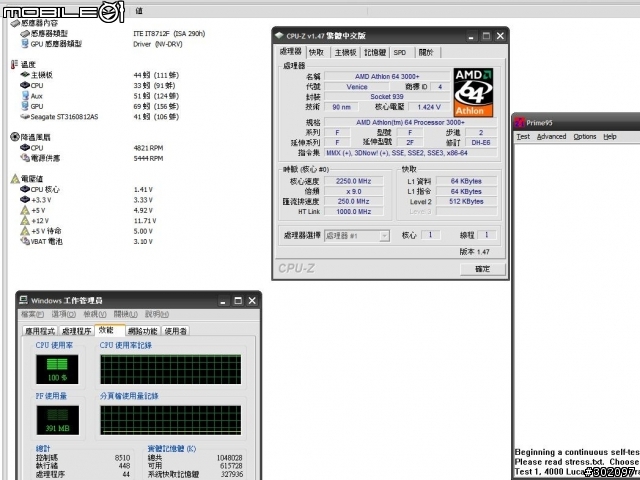
Task: Switch to the Processes tab in Task Manager
Action: (76, 331)
